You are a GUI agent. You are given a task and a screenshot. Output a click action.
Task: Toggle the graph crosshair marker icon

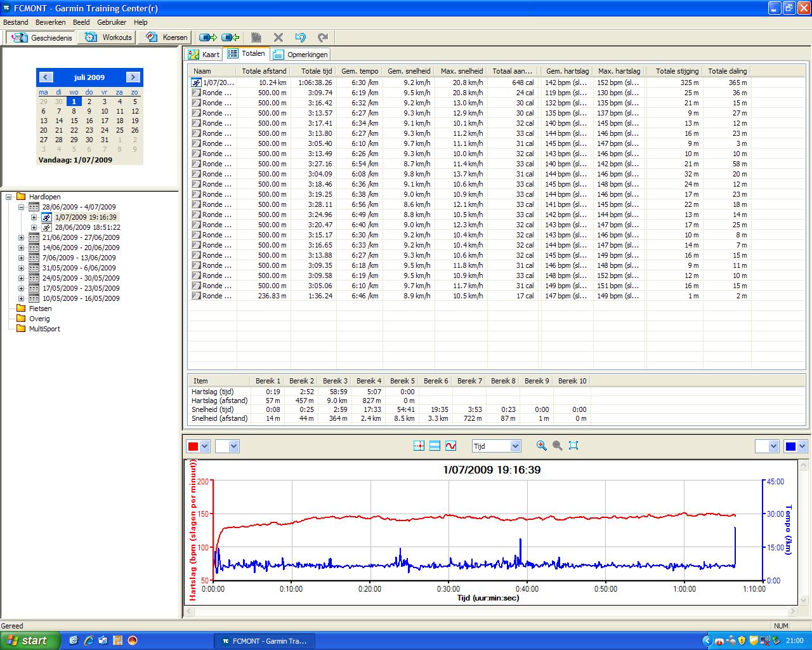(419, 446)
